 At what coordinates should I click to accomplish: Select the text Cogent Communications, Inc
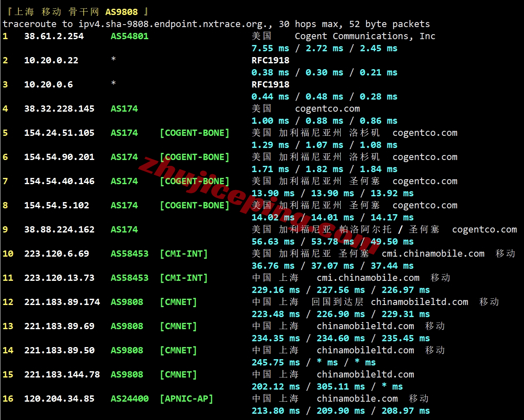365,36
